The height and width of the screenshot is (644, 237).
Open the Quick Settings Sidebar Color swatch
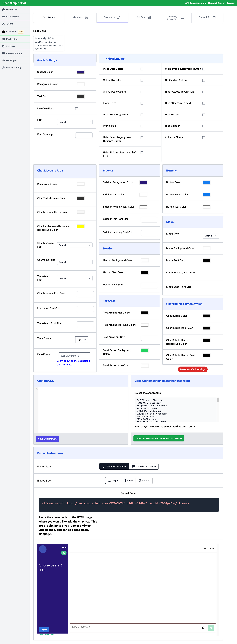pos(81,72)
